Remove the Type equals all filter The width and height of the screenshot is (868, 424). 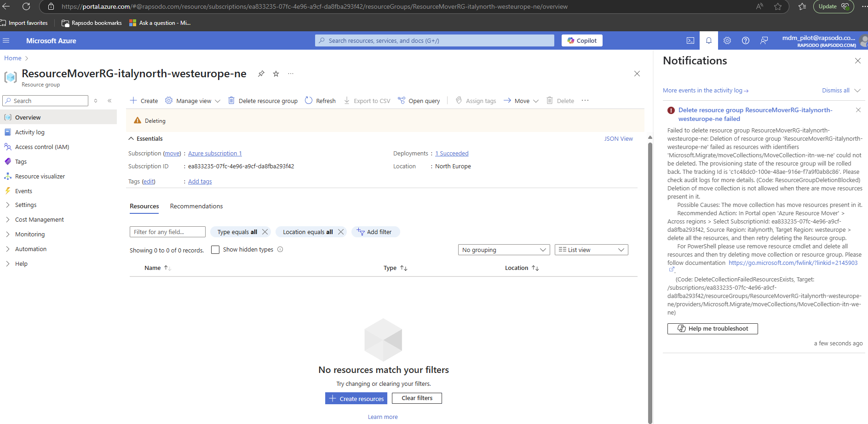pos(265,232)
